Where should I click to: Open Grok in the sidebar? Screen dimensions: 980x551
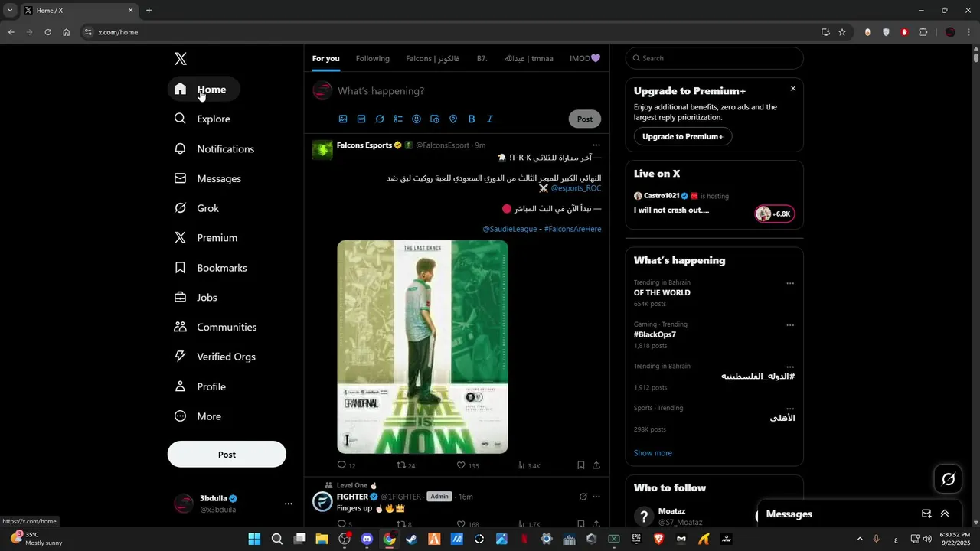pos(197,208)
